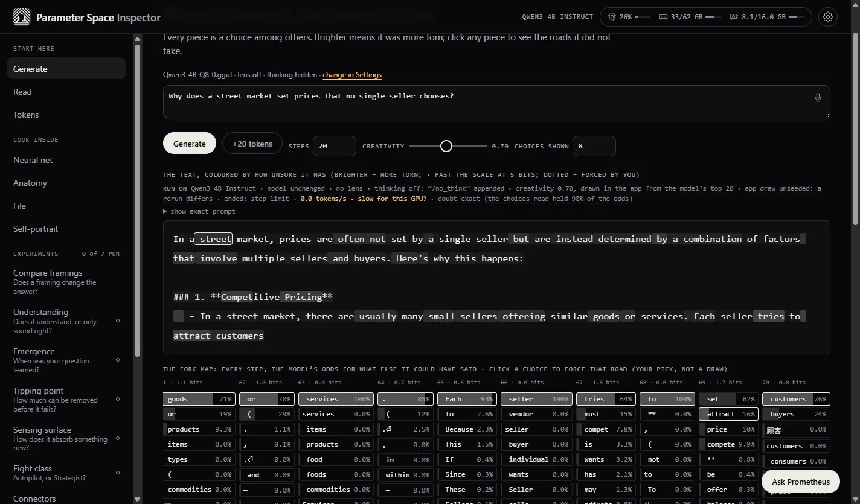860x504 pixels.
Task: Click the Understanding experiment status circle
Action: click(x=118, y=321)
